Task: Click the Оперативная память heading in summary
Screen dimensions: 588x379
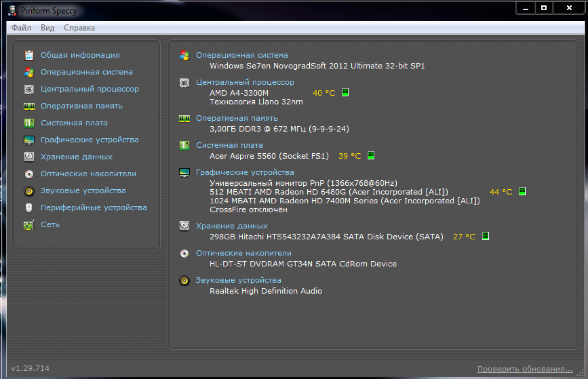Action: click(237, 118)
